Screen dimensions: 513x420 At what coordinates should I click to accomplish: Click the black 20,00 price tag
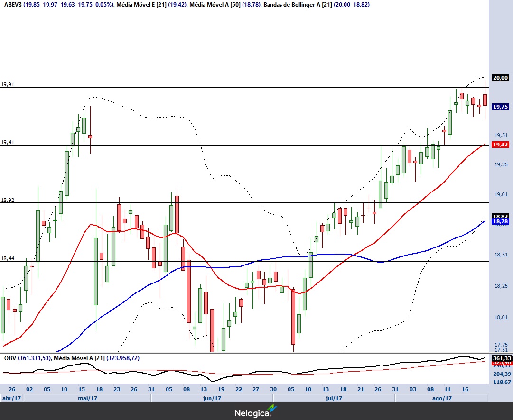[x=501, y=78]
